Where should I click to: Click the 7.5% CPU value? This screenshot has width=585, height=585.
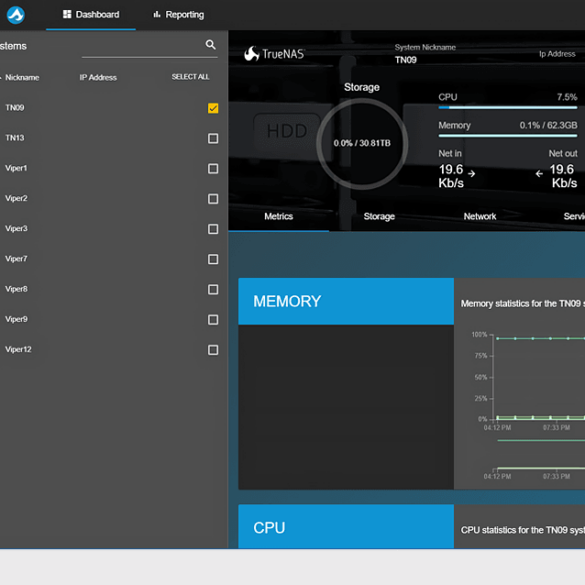click(x=567, y=97)
